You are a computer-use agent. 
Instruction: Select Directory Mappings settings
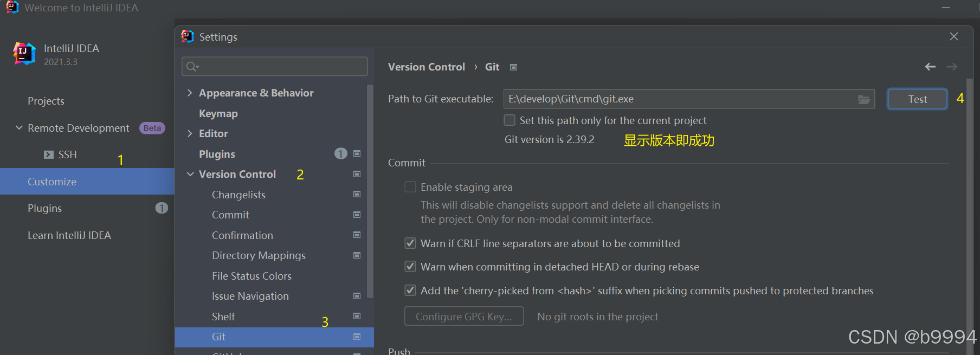(x=259, y=255)
